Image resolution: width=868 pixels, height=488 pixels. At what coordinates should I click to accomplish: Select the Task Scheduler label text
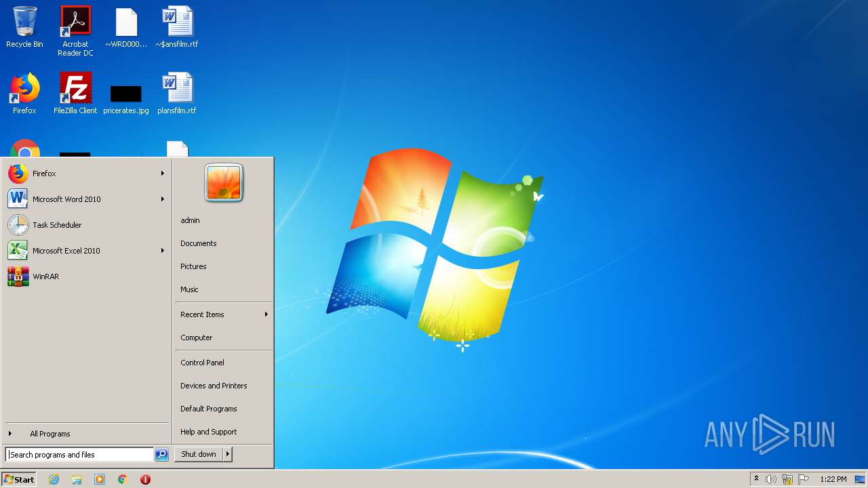[x=57, y=225]
